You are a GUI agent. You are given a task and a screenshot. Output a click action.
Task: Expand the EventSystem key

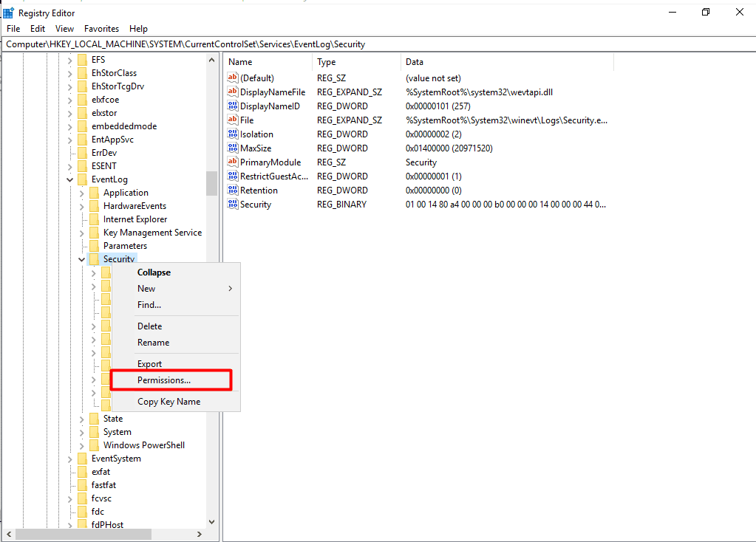[x=70, y=459]
